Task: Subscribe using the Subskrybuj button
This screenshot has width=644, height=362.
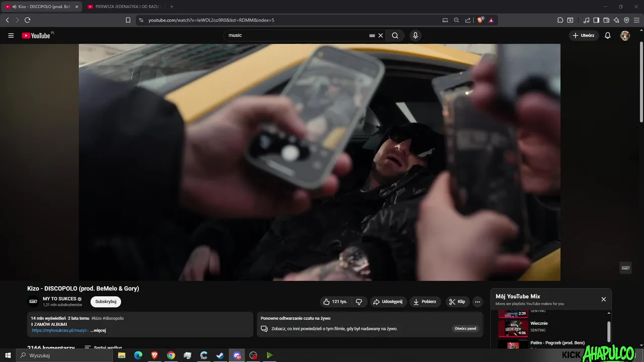Action: click(106, 302)
